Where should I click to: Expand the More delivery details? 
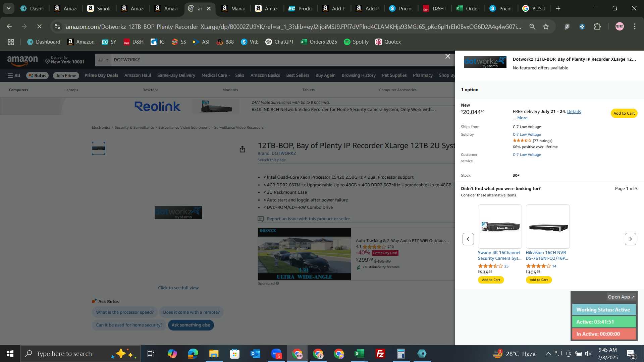click(x=522, y=118)
